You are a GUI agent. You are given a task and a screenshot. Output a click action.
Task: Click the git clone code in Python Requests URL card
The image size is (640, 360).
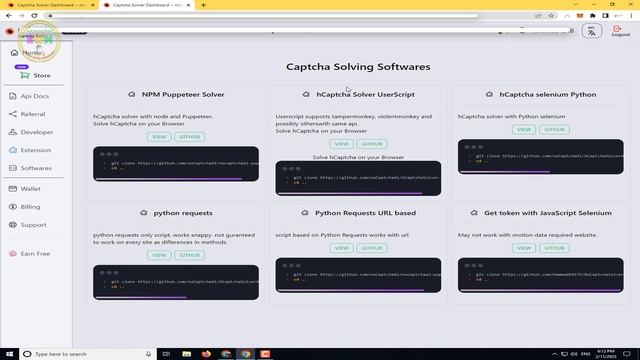point(366,275)
